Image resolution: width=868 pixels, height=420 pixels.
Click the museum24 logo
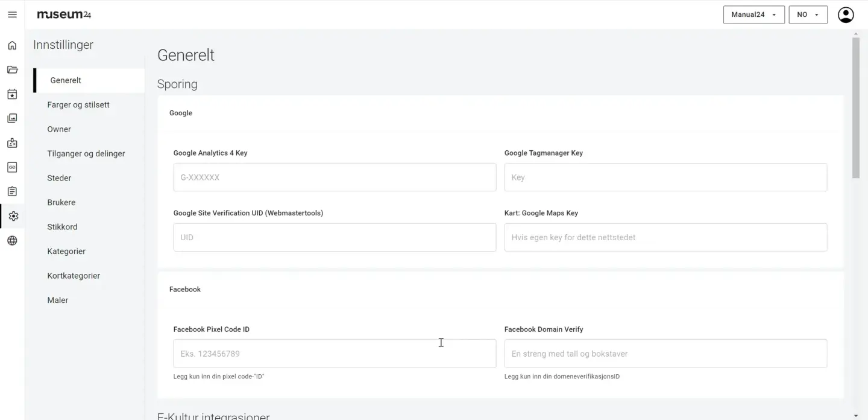click(x=64, y=14)
